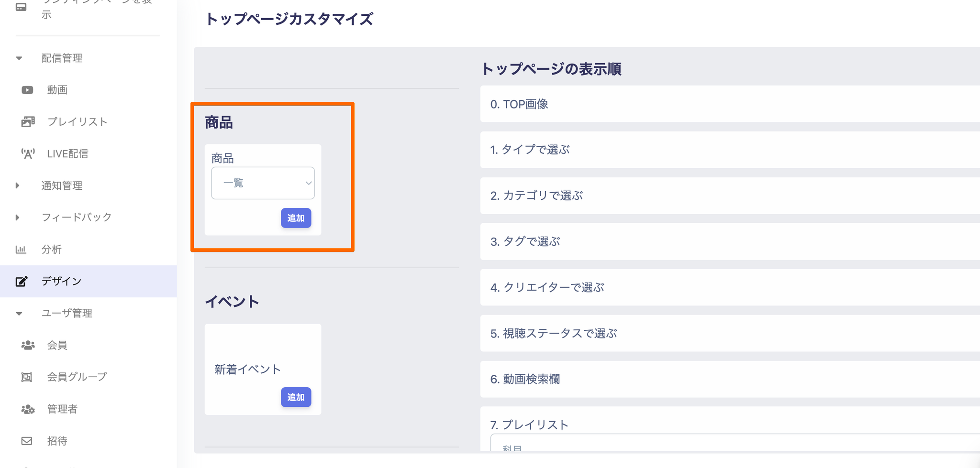
Task: Click the design (デザイン) edit icon
Action: pos(22,281)
